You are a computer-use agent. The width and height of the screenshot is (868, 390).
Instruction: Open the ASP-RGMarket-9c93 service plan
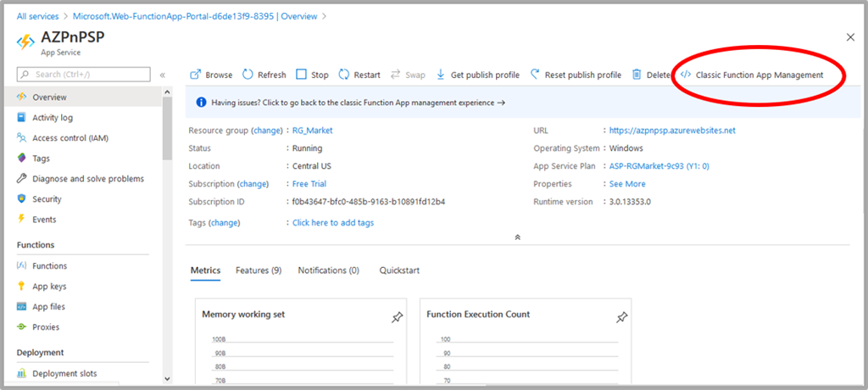point(659,166)
